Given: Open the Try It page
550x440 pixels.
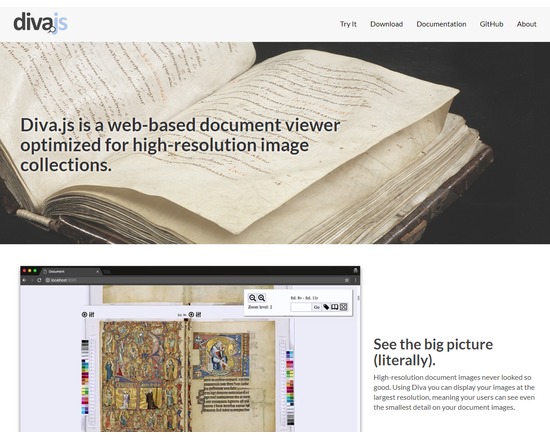Looking at the screenshot, I should [x=348, y=24].
